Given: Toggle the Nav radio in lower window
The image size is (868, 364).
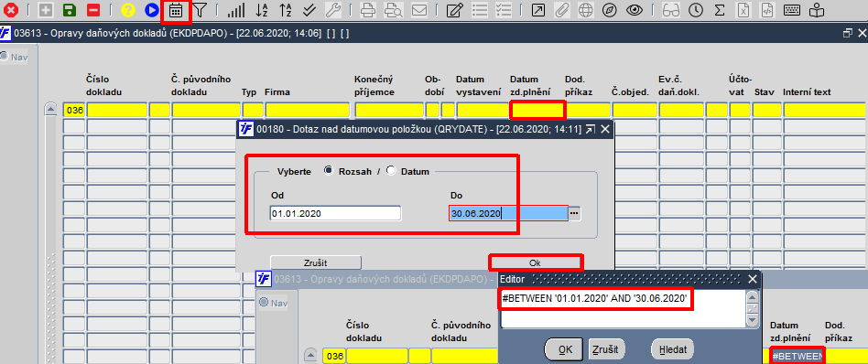Looking at the screenshot, I should coord(264,302).
